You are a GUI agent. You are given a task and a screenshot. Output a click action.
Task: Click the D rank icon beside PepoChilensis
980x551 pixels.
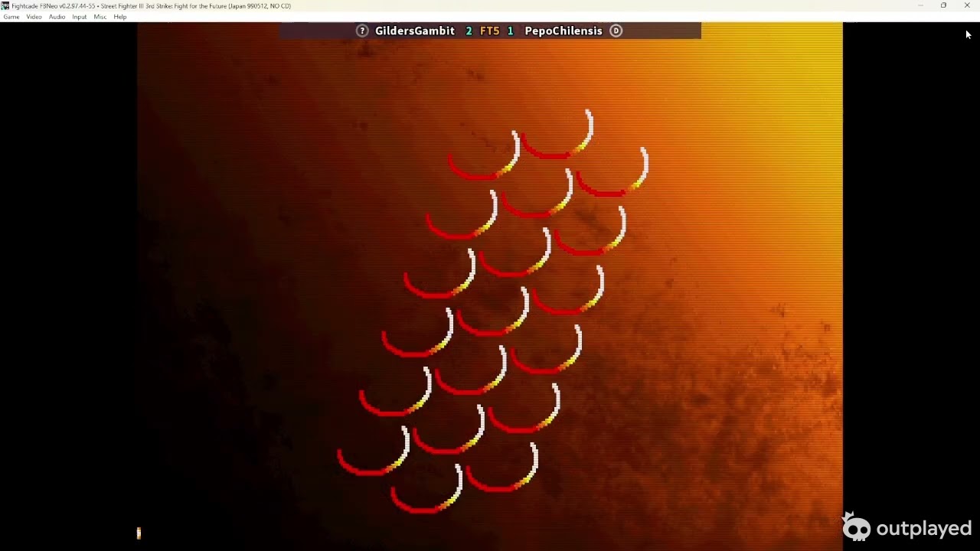coord(616,31)
